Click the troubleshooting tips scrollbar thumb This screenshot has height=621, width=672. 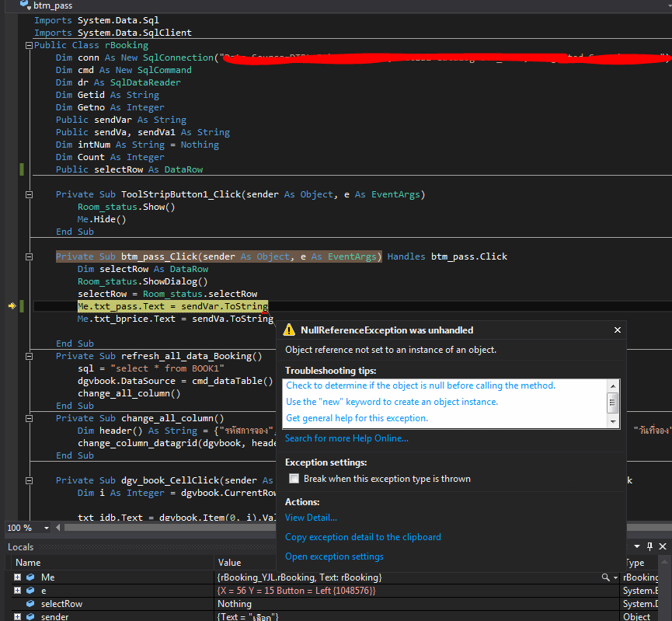click(613, 403)
